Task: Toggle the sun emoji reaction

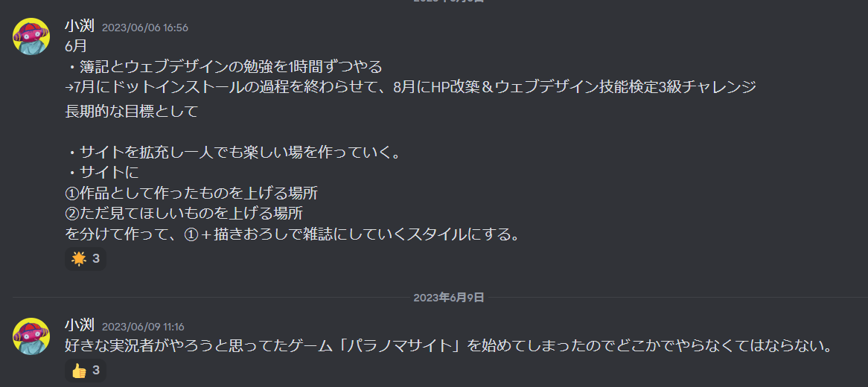Action: [x=86, y=259]
